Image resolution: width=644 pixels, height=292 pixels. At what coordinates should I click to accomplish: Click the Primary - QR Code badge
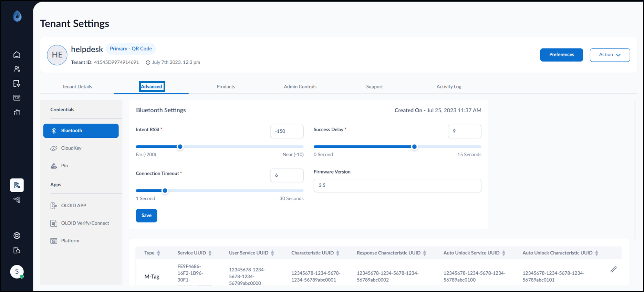[x=131, y=49]
